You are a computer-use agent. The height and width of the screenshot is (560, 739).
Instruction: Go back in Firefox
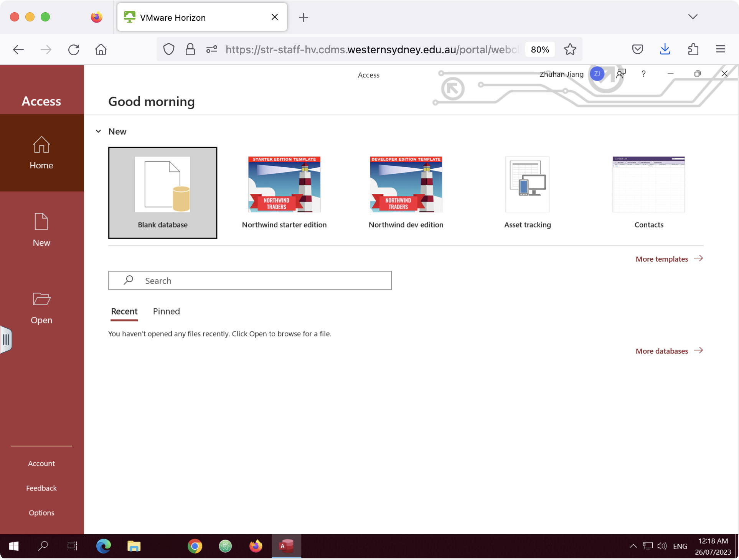point(18,49)
